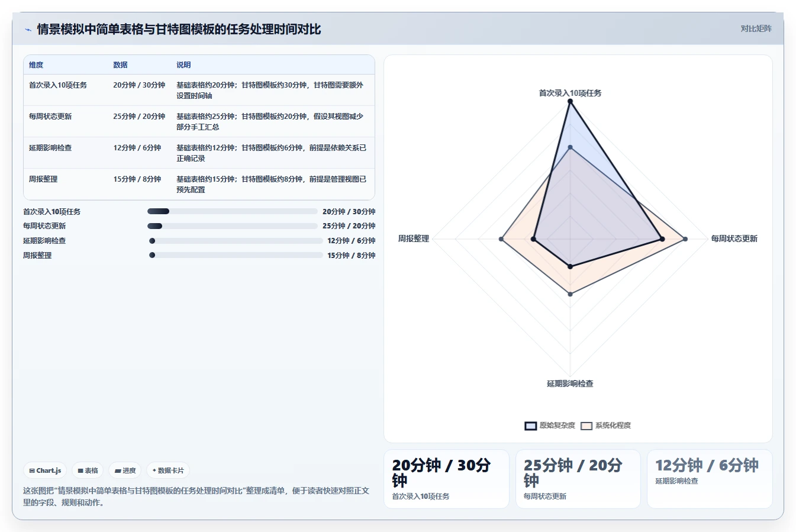Click the 周报整理 progress bar
The image size is (796, 532).
click(236, 255)
